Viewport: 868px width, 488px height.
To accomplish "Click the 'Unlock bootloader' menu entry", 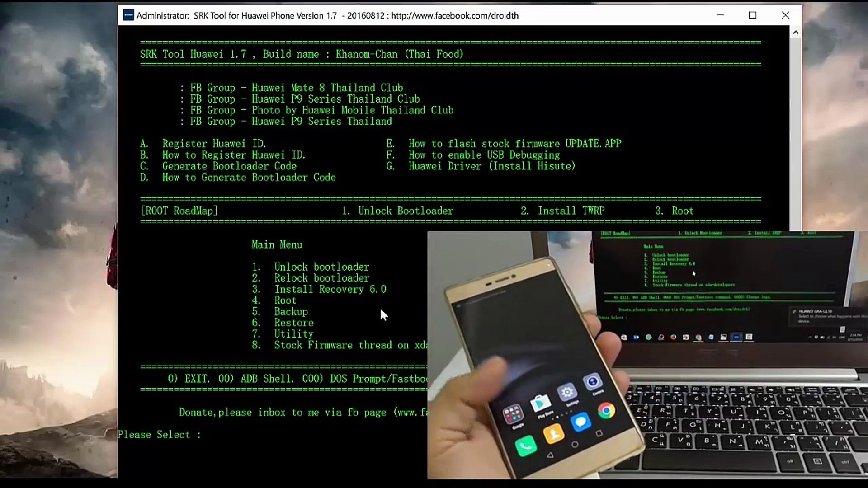I will [321, 267].
